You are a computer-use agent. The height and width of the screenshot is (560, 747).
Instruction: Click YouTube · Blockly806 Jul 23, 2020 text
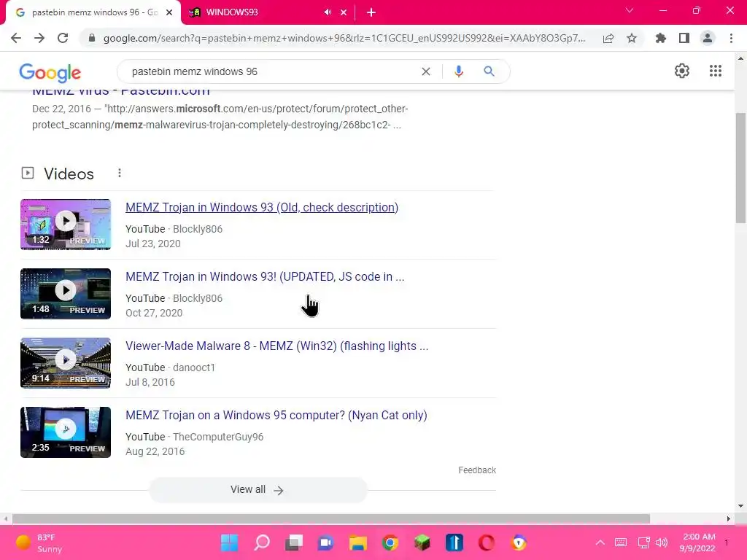(174, 236)
